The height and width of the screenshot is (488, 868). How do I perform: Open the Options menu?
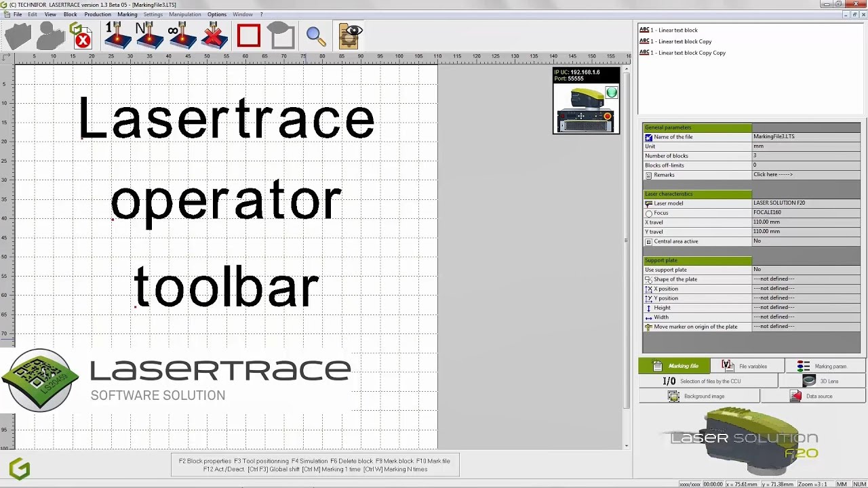(x=217, y=14)
